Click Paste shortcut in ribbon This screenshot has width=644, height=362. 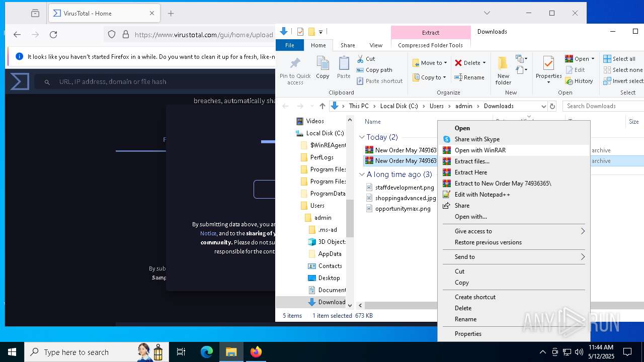pos(380,81)
